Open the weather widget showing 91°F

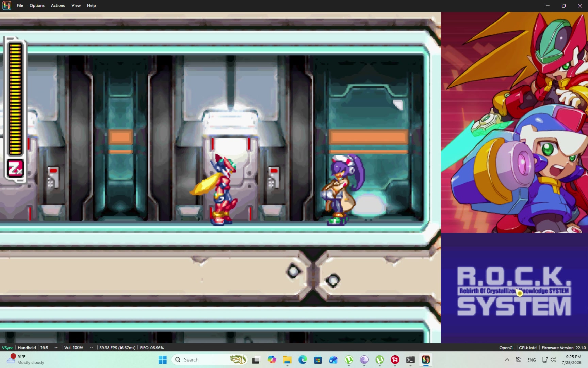[x=26, y=359]
